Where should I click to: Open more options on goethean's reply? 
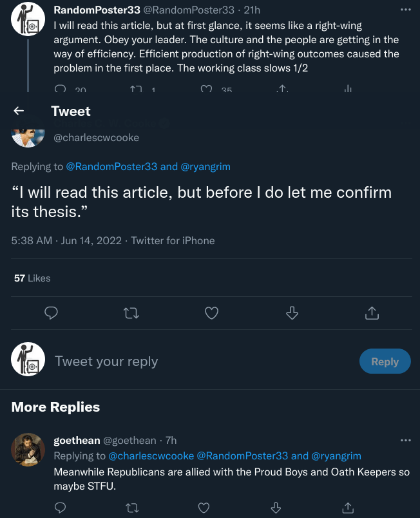coord(405,440)
